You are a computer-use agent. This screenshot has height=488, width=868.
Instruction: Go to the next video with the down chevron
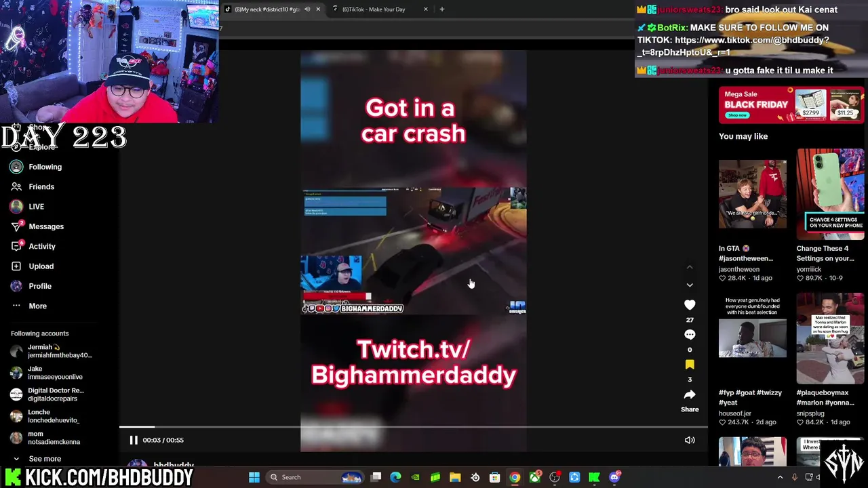tap(690, 285)
